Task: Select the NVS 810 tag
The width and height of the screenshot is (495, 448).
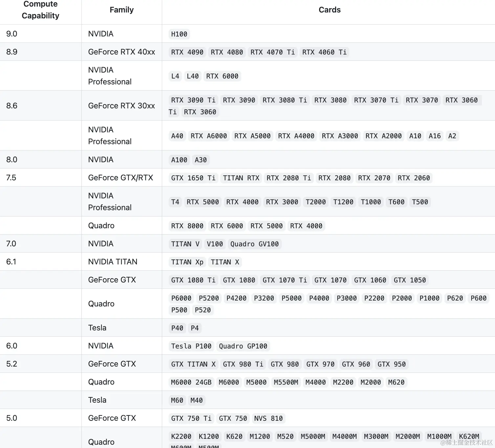Action: (268, 418)
